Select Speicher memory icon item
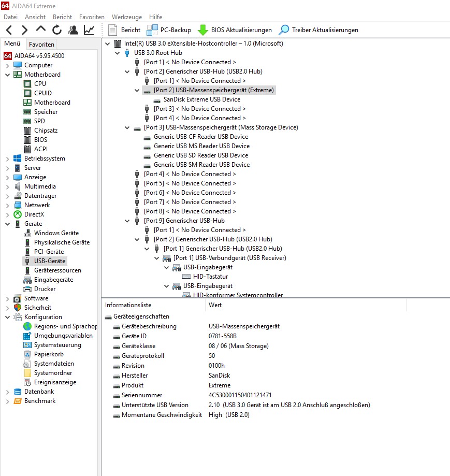450x476 pixels. point(27,112)
